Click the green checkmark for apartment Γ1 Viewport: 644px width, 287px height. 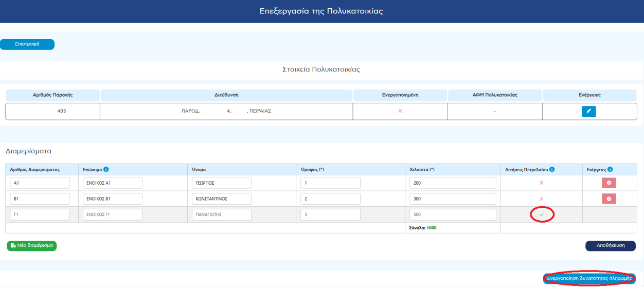[541, 214]
